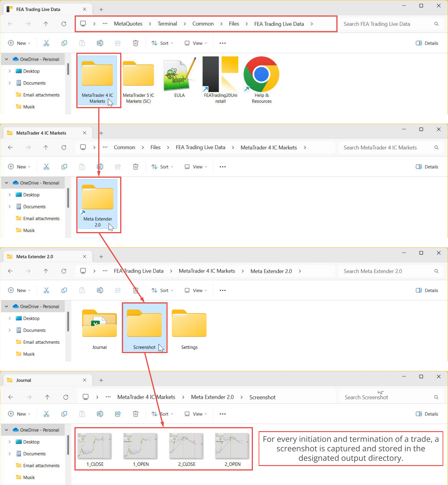This screenshot has height=485, width=448.
Task: Click the Journal window tab
Action: pos(48,380)
